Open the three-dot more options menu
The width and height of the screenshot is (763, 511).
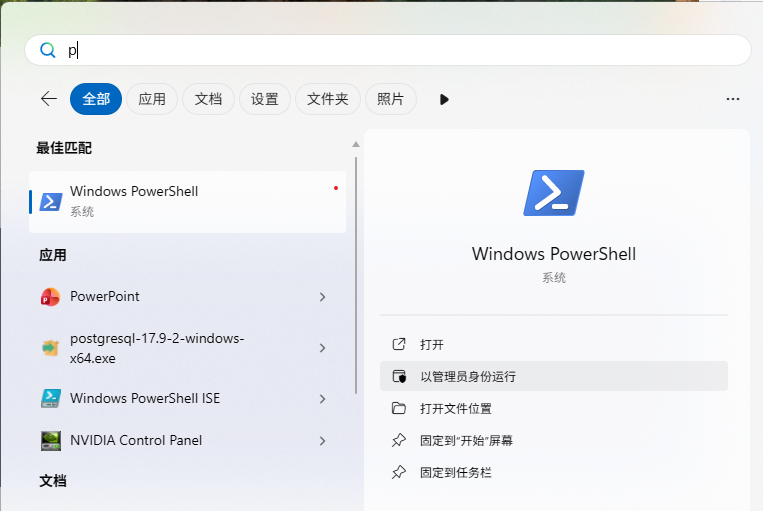tap(733, 99)
